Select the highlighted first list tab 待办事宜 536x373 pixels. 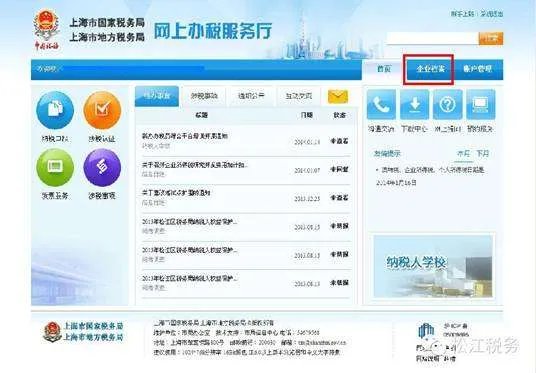pos(157,96)
